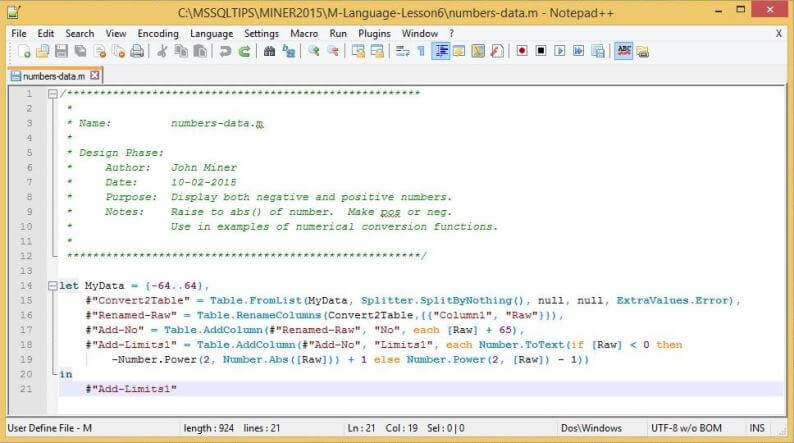Screen dimensions: 794x443
Task: Save the current recorded macro icon
Action: [598, 51]
